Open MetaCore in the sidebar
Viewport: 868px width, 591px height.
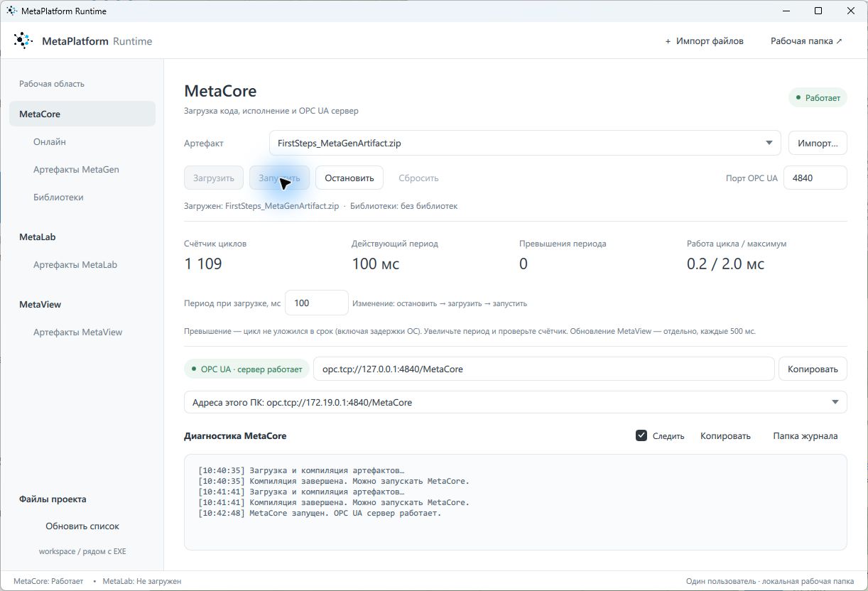(82, 114)
